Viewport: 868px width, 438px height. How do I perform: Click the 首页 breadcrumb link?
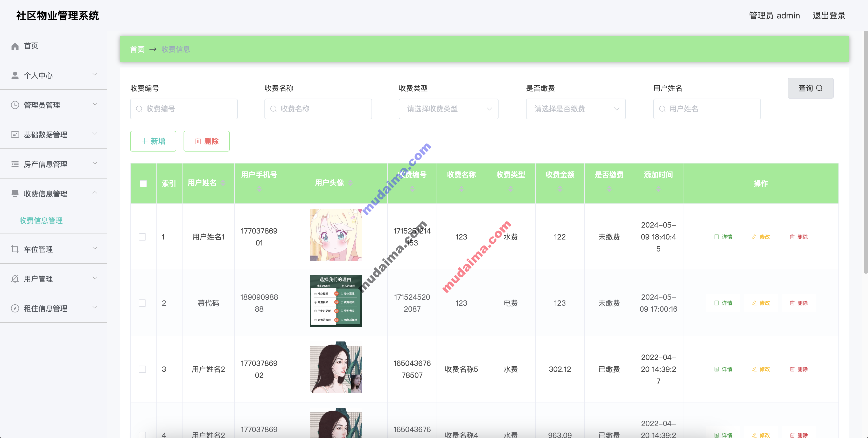(137, 49)
